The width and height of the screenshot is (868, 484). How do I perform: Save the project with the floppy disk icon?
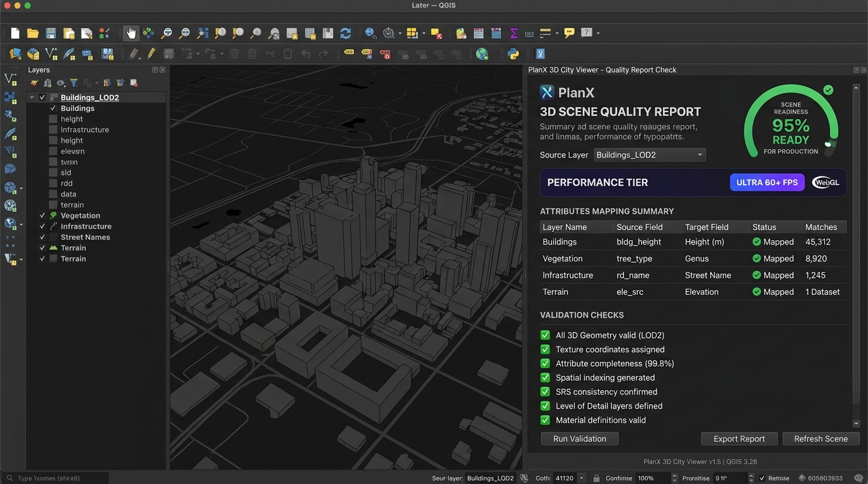click(x=50, y=33)
